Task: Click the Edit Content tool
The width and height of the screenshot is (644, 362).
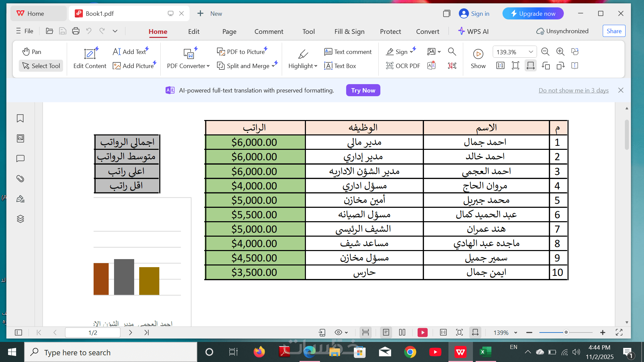Action: [90, 59]
